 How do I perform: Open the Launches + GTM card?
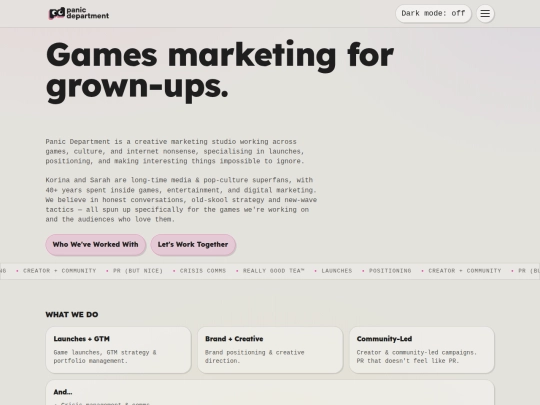pyautogui.click(x=118, y=350)
